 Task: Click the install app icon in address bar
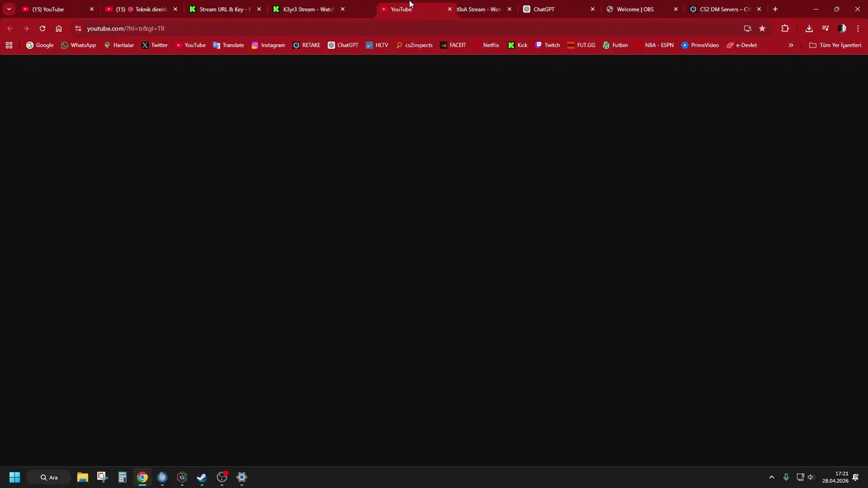pos(747,28)
